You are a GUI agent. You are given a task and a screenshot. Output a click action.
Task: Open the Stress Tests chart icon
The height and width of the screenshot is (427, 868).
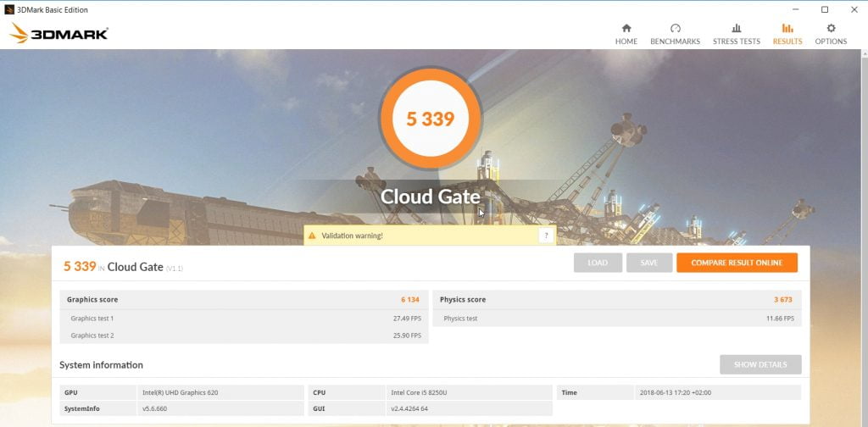point(737,28)
